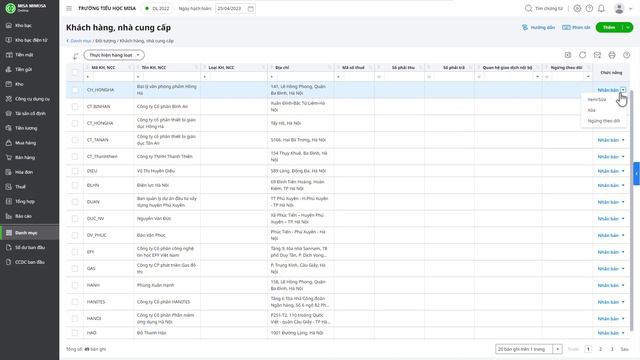Open Thực hiện hàng loạt dropdown
The image size is (640, 360).
(x=114, y=55)
